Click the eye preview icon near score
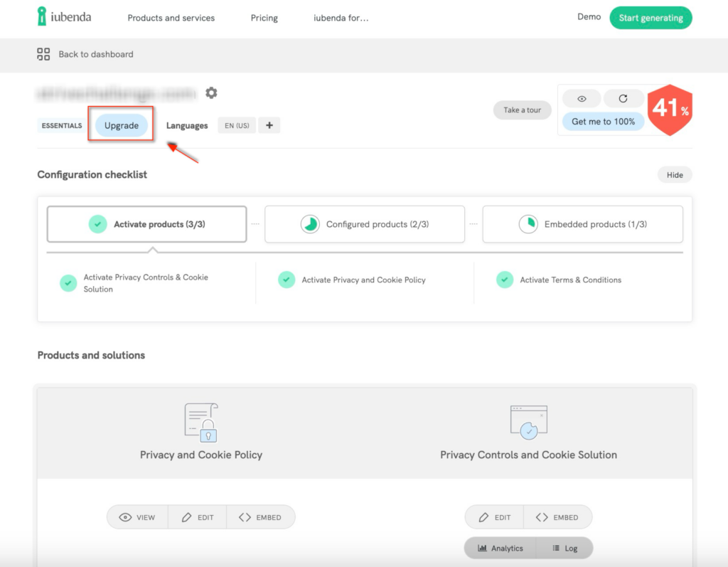This screenshot has width=728, height=567. tap(582, 99)
